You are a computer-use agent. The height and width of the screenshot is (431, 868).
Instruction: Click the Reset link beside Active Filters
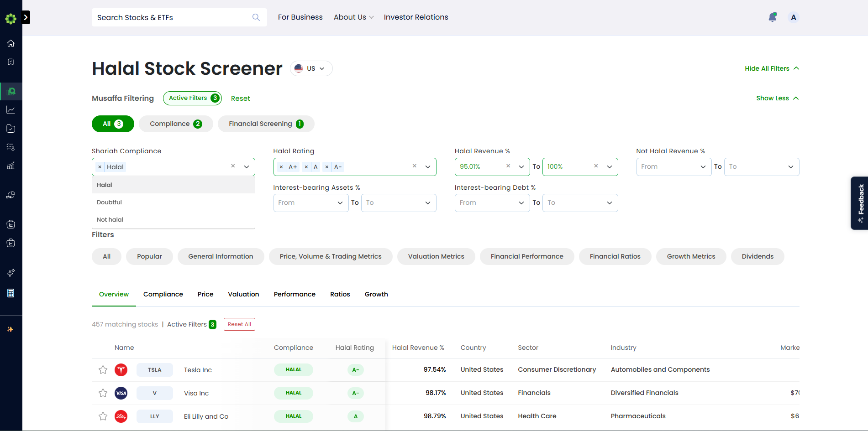tap(241, 99)
